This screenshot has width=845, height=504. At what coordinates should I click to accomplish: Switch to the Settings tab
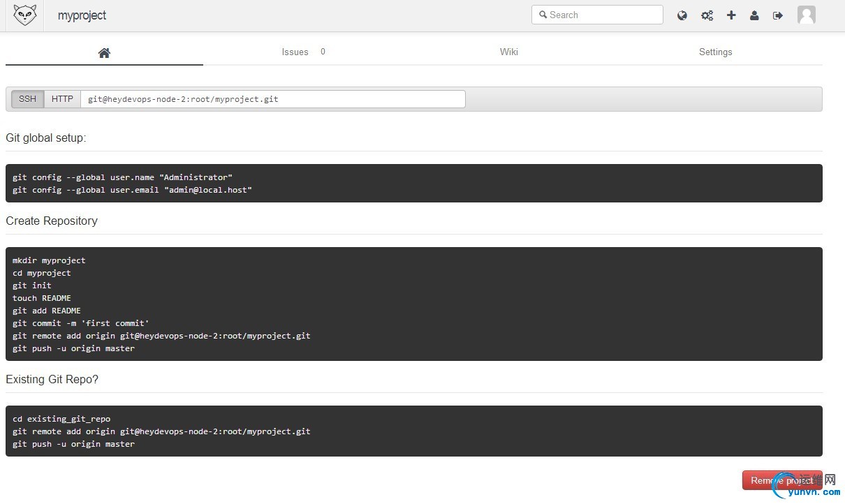pos(716,52)
